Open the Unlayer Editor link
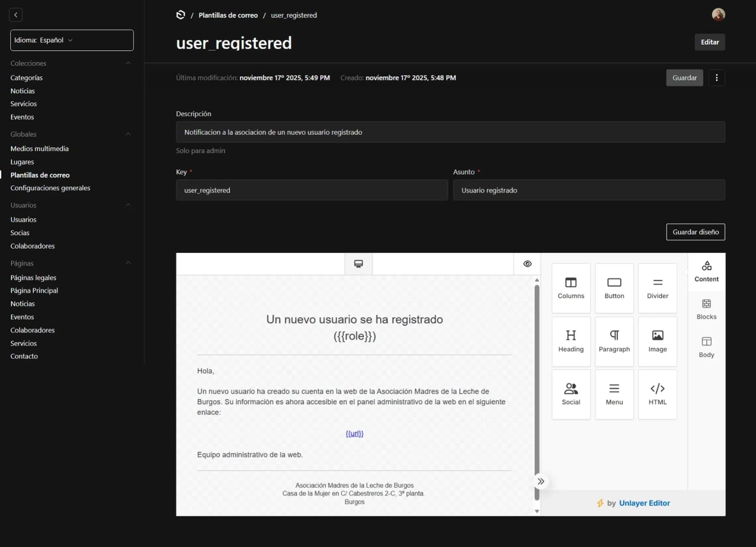This screenshot has width=756, height=547. tap(644, 503)
